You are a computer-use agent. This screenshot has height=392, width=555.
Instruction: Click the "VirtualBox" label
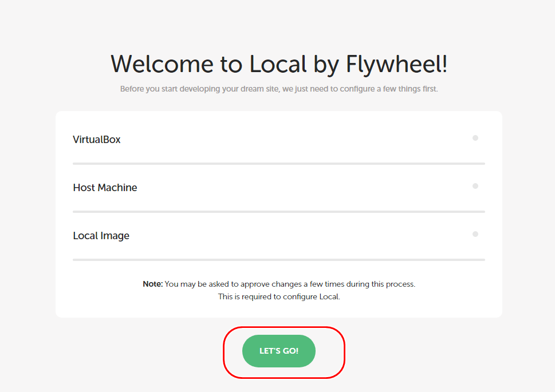tap(97, 140)
